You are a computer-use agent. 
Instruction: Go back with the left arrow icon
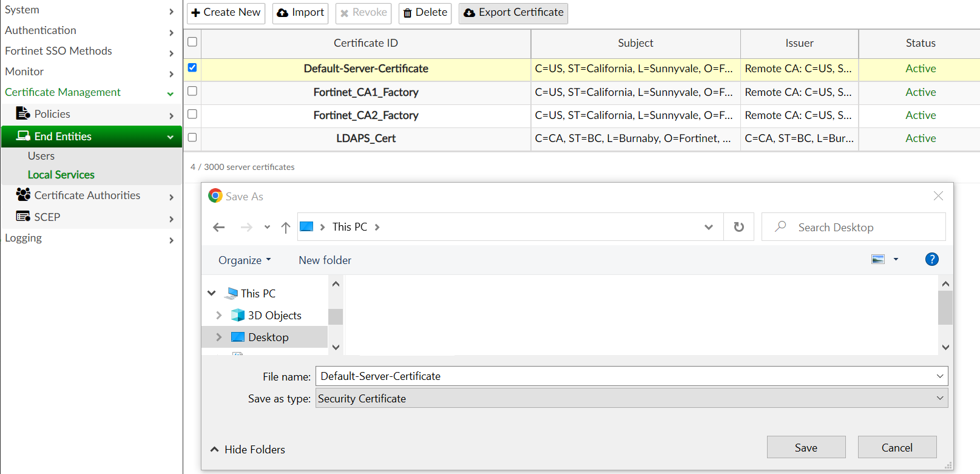[219, 227]
